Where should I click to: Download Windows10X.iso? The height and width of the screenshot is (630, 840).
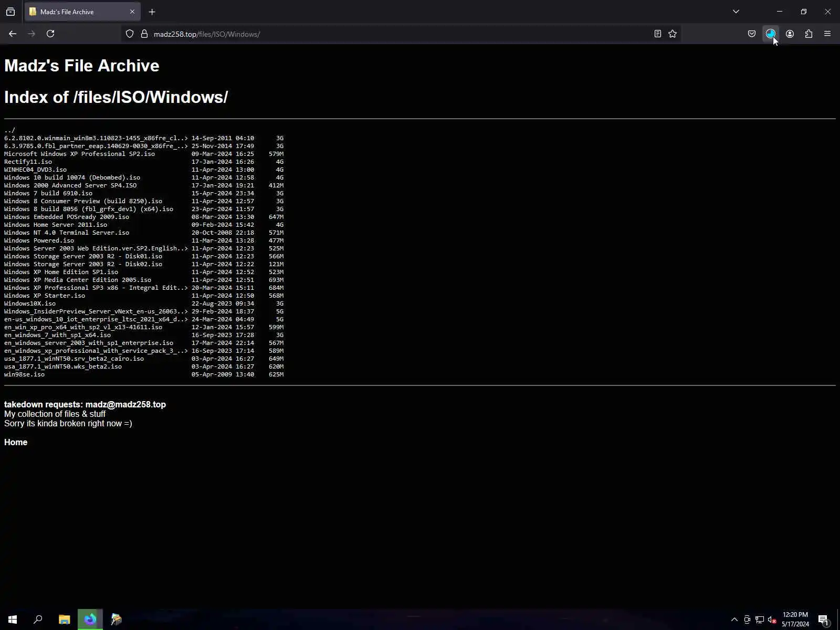(30, 303)
